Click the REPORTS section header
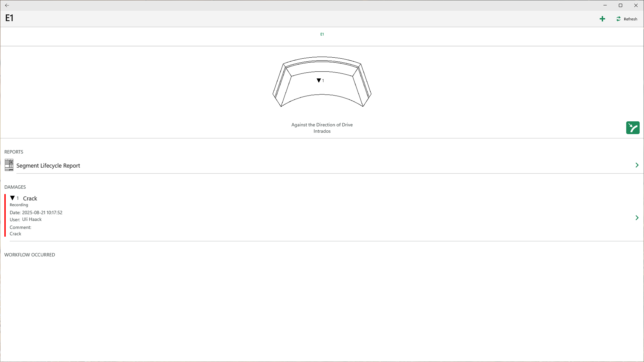The image size is (644, 362). tap(14, 152)
